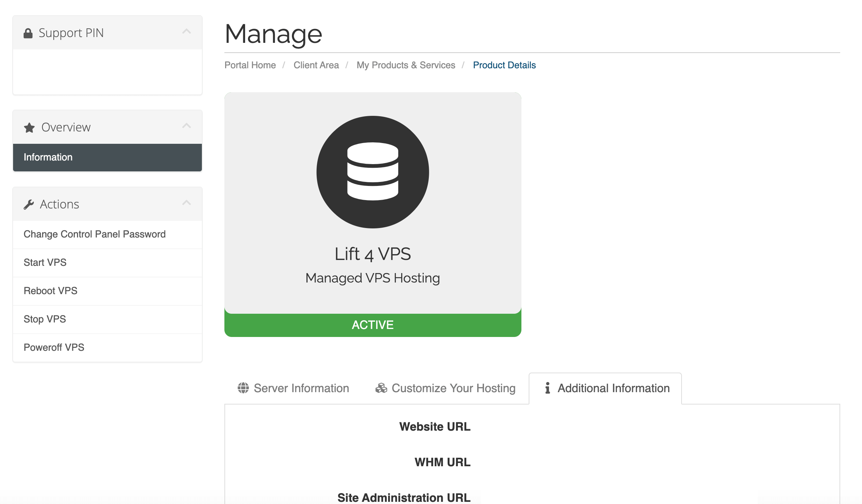Click the database icon for Lift 4 VPS
Viewport: 862px width, 504px height.
coord(373,172)
